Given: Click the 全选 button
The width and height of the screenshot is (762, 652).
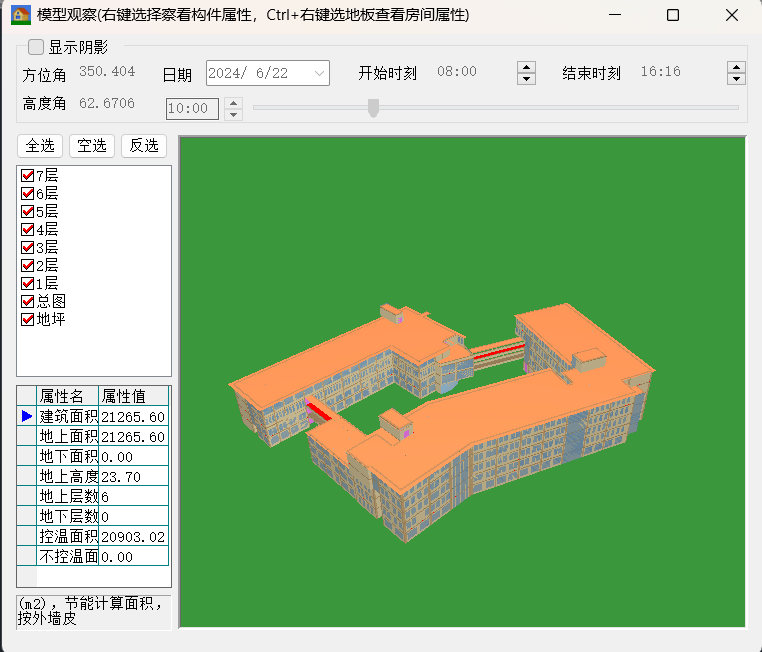Looking at the screenshot, I should (x=40, y=146).
